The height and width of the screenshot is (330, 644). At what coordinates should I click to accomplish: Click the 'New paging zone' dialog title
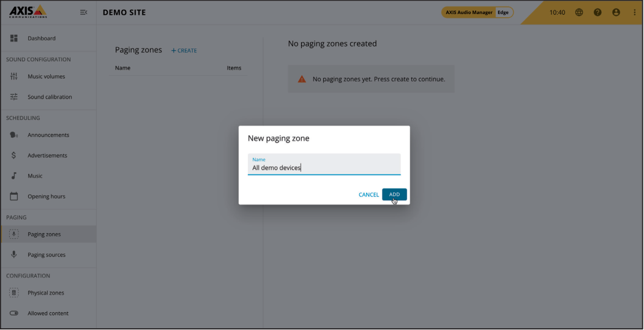point(279,138)
